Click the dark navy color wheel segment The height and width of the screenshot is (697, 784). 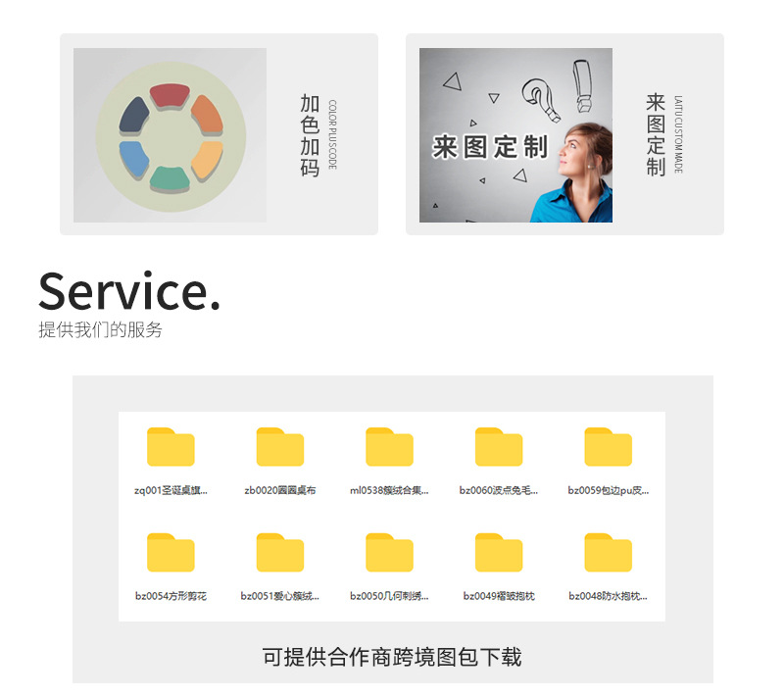(133, 117)
